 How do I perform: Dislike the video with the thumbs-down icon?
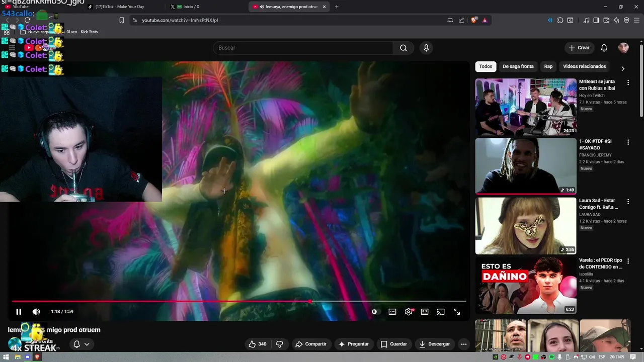(280, 344)
